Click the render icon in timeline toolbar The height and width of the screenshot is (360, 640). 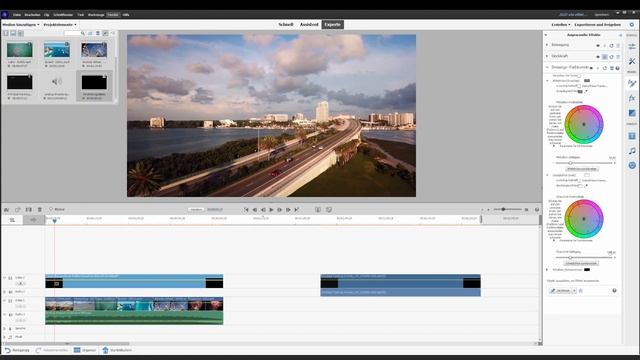point(6,209)
